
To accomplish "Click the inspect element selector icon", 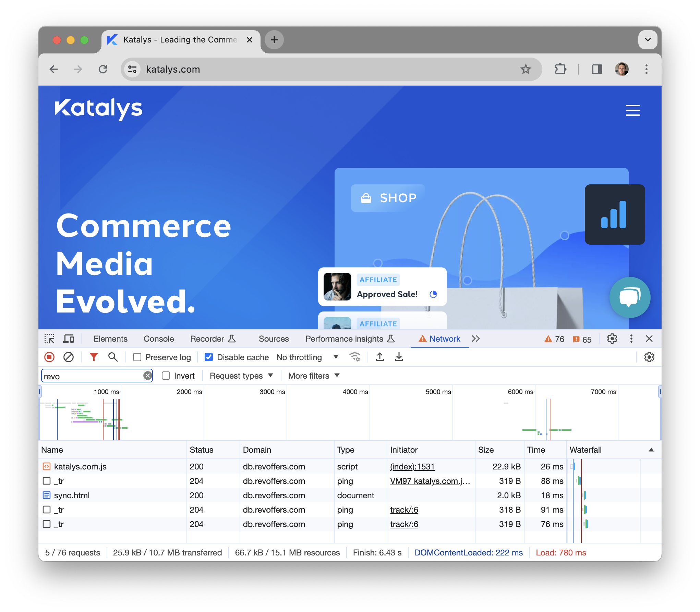I will click(x=49, y=339).
